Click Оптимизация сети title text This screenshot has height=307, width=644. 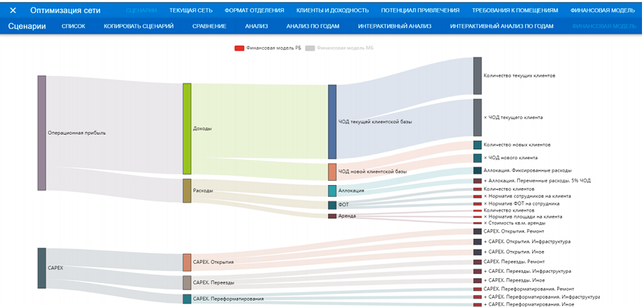[65, 11]
